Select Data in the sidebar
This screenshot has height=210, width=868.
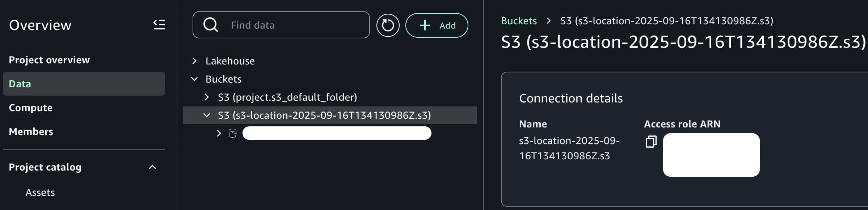click(20, 84)
